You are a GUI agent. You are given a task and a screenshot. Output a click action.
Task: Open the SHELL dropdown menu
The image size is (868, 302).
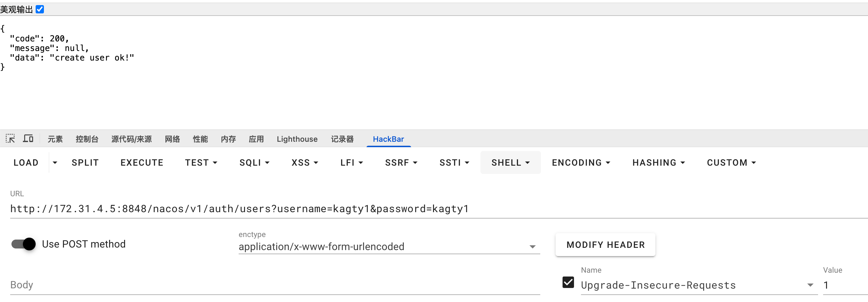pyautogui.click(x=510, y=163)
